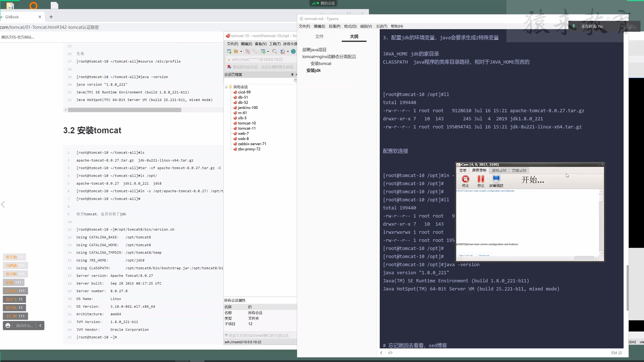Click the oCam red stop recording icon
The image size is (644, 362).
pyautogui.click(x=466, y=179)
